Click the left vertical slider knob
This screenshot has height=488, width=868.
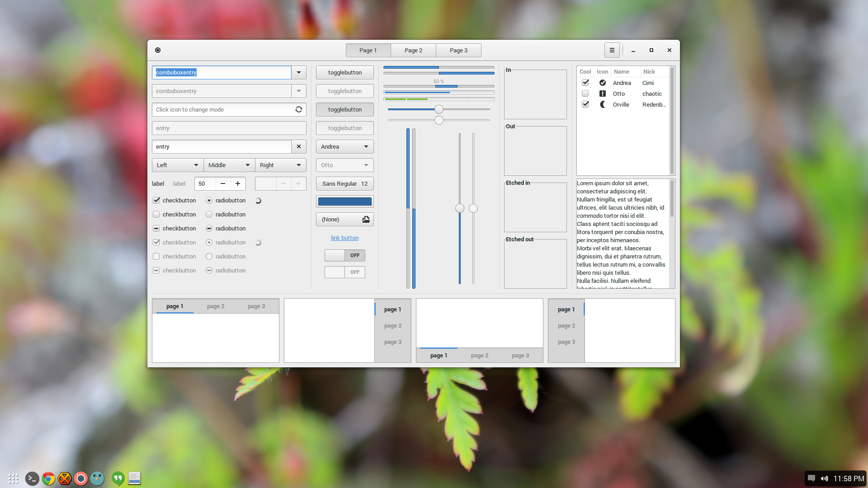pyautogui.click(x=460, y=208)
